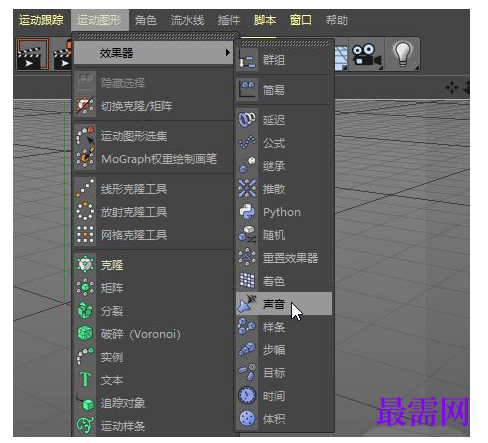Select the 声音 effector icon
The width and height of the screenshot is (488, 443).
pos(247,304)
